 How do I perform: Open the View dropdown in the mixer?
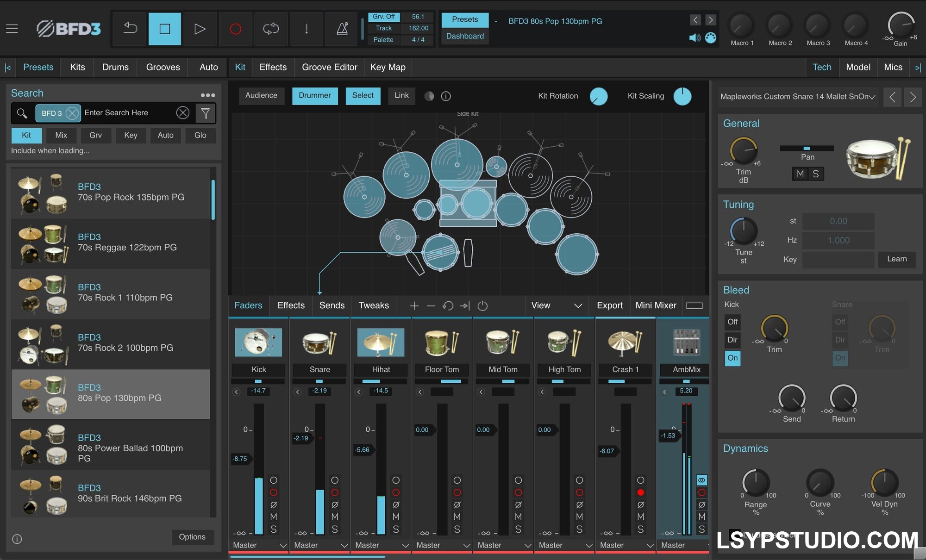557,305
